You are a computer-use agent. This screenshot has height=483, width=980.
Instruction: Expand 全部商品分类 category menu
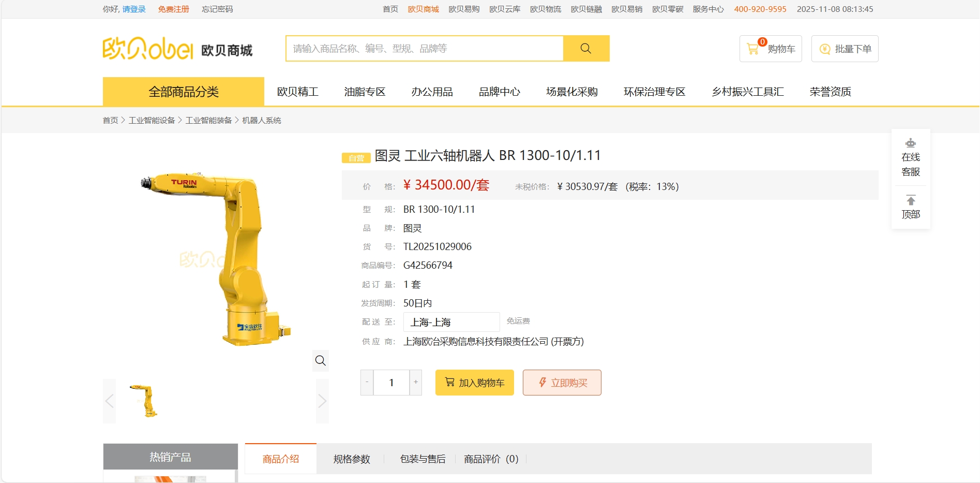tap(184, 92)
